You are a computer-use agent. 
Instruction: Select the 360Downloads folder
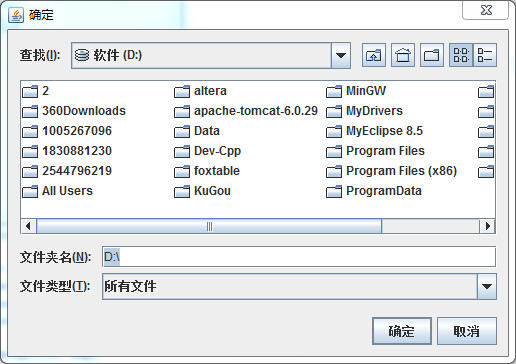click(x=74, y=111)
